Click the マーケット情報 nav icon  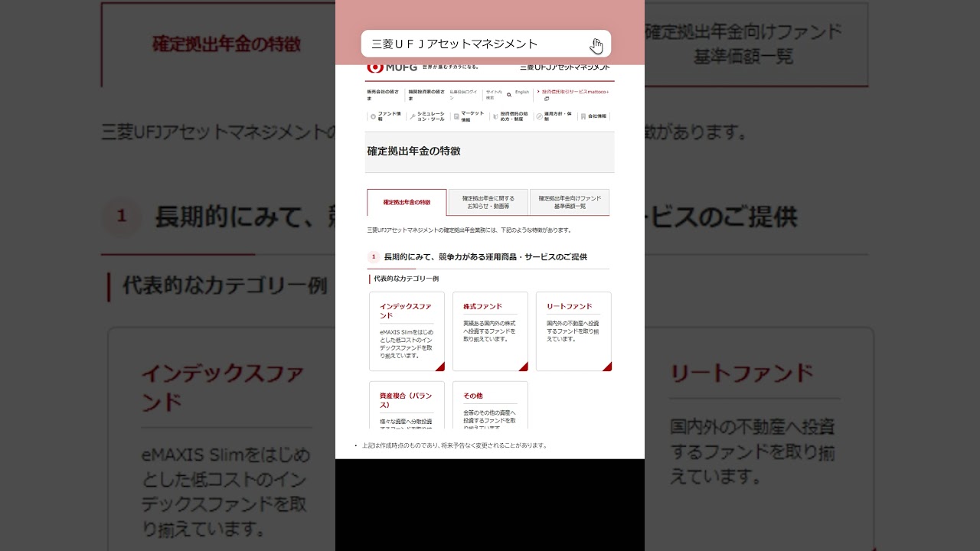pyautogui.click(x=456, y=116)
